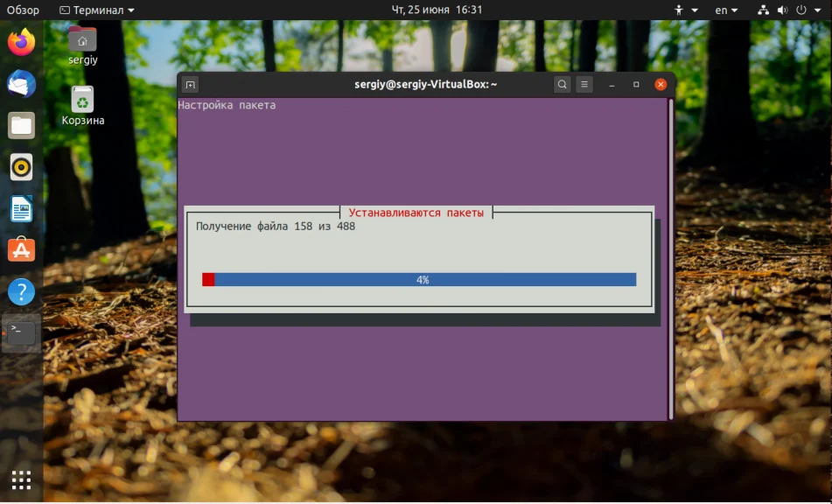Click the Настройка пакета heading
832x504 pixels.
point(227,105)
